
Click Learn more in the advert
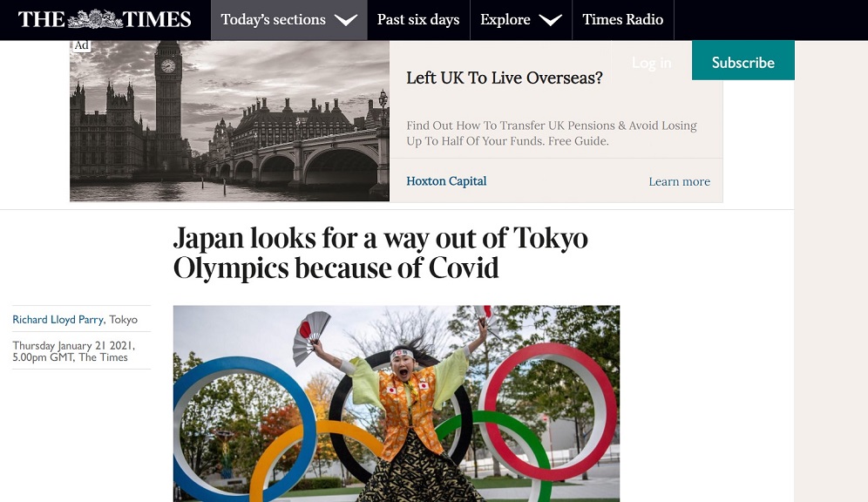click(679, 181)
